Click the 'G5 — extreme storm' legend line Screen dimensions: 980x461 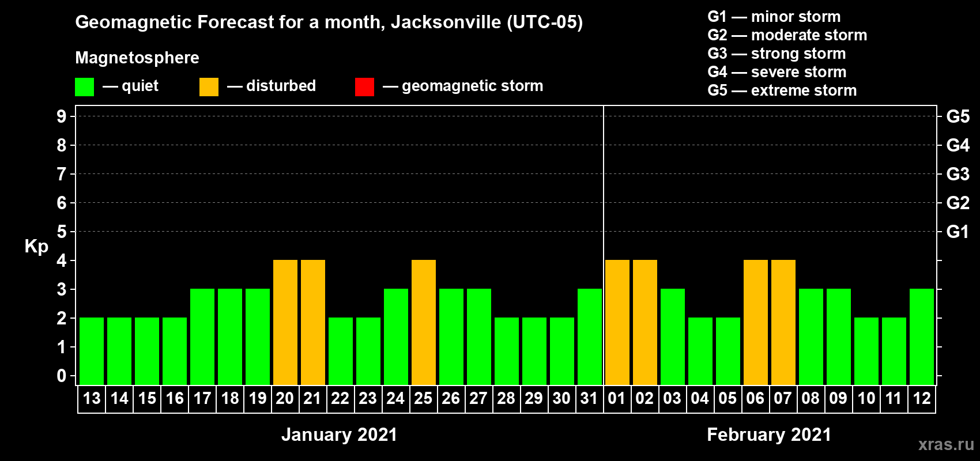(782, 90)
